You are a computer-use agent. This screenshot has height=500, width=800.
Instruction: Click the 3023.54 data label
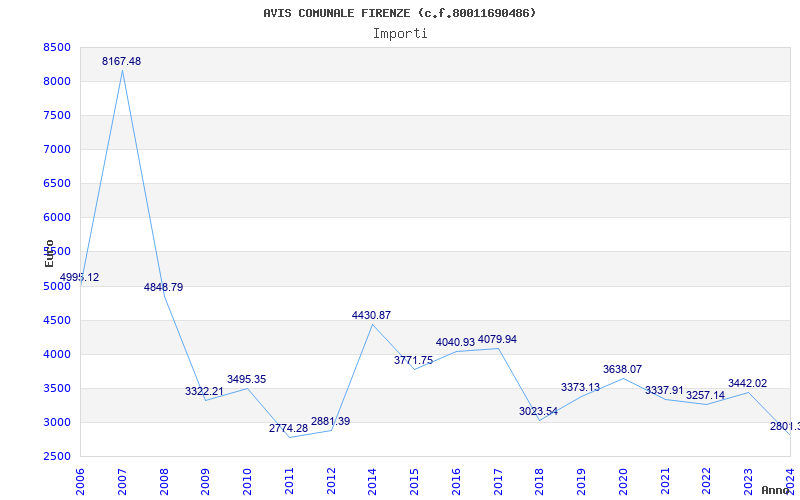click(x=539, y=411)
